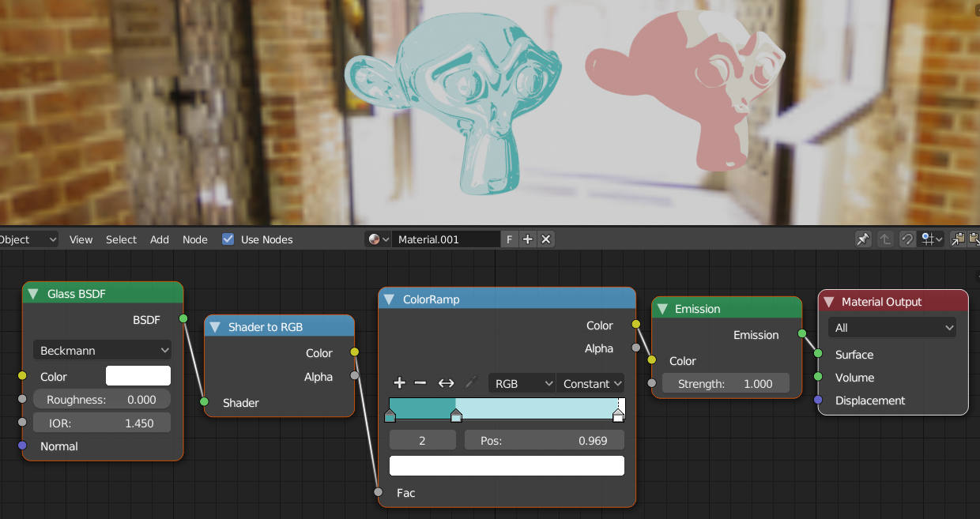The image size is (980, 519).
Task: Toggle fake user F button for Material.001
Action: (x=510, y=239)
